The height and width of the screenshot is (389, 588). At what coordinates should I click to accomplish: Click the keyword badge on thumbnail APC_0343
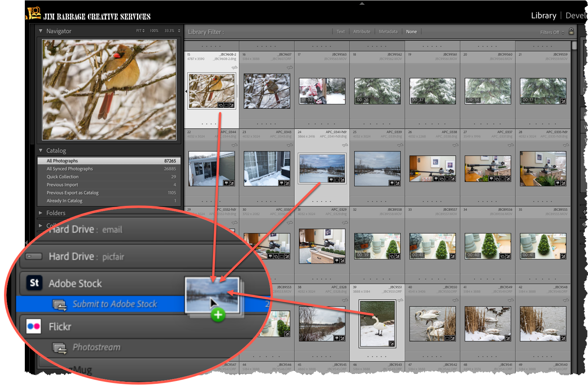[x=281, y=183]
